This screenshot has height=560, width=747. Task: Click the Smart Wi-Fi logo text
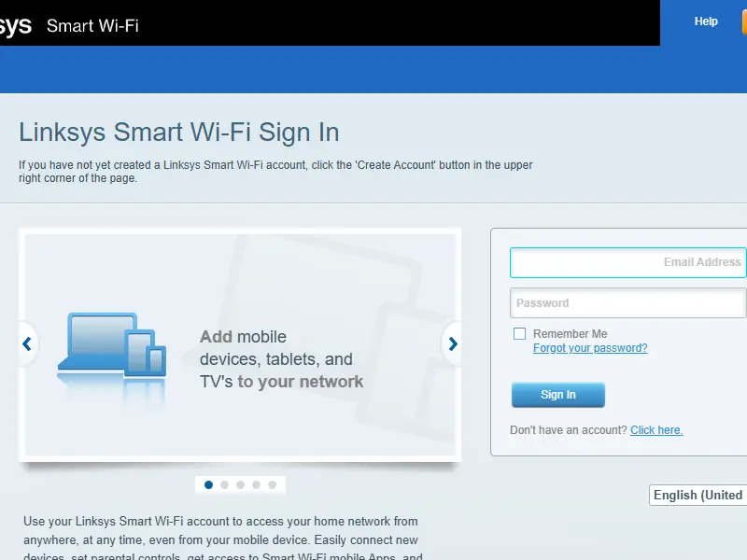[92, 26]
